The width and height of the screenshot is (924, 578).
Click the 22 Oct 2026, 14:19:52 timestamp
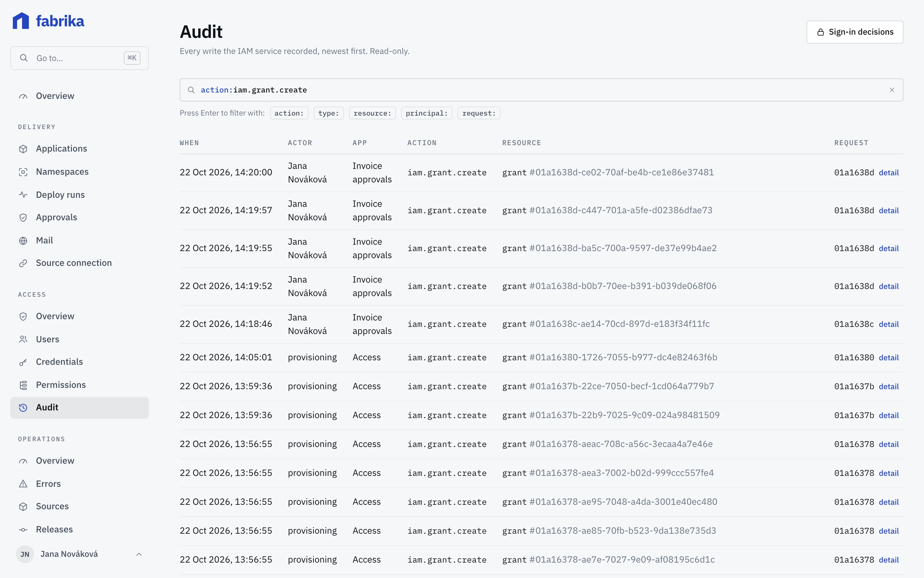(x=226, y=286)
